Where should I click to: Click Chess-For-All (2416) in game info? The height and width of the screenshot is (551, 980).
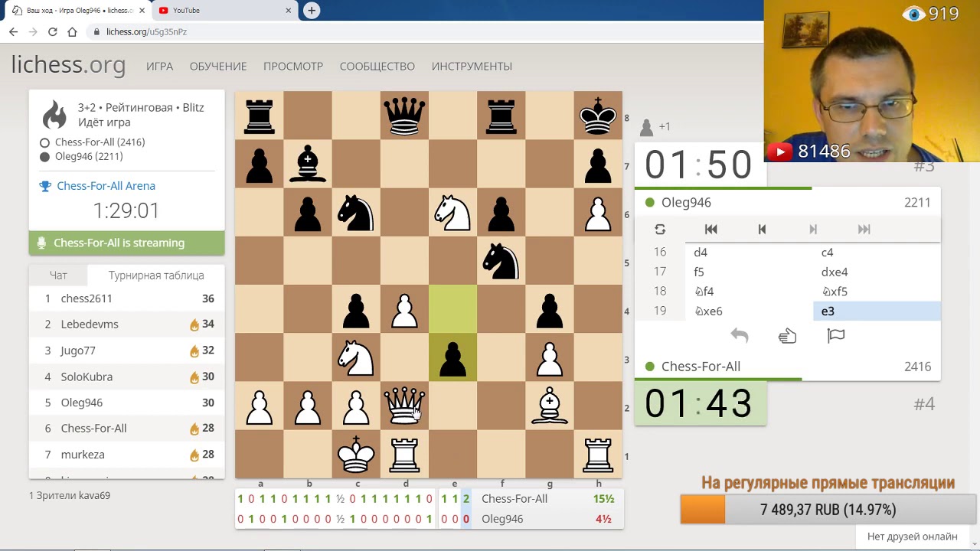(x=100, y=142)
